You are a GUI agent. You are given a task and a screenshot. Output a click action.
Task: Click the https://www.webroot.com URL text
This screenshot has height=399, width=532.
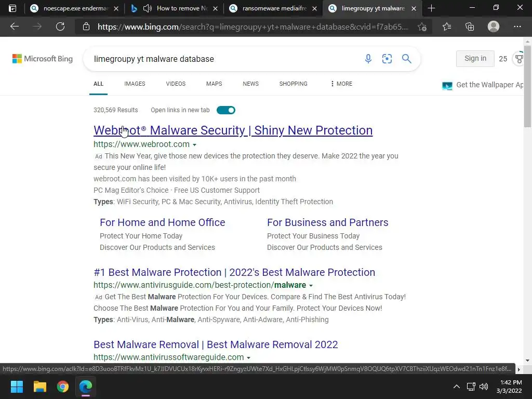(141, 144)
